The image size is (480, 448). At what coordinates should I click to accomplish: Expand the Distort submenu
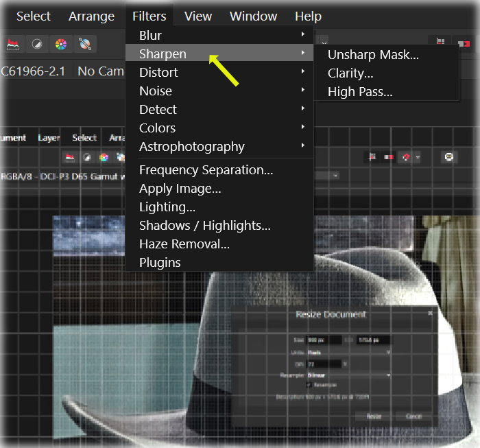(219, 72)
